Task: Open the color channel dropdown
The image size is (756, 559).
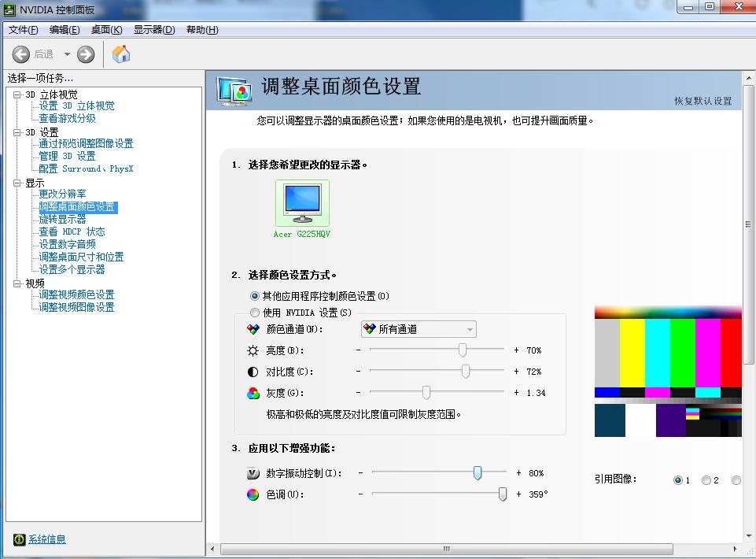Action: pyautogui.click(x=419, y=329)
